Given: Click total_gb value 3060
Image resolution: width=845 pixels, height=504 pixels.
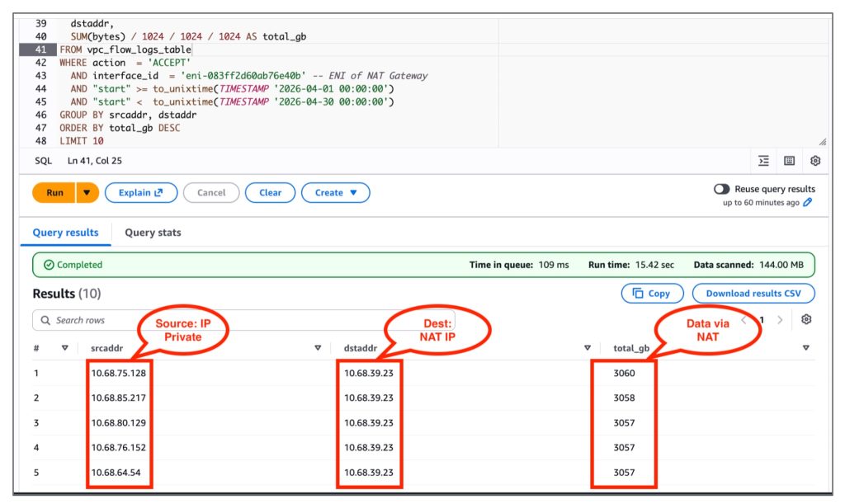Looking at the screenshot, I should (624, 373).
